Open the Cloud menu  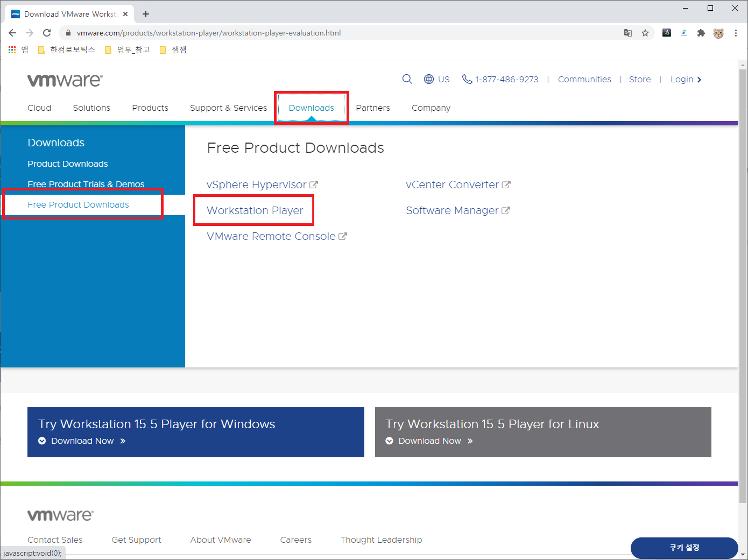click(x=39, y=108)
